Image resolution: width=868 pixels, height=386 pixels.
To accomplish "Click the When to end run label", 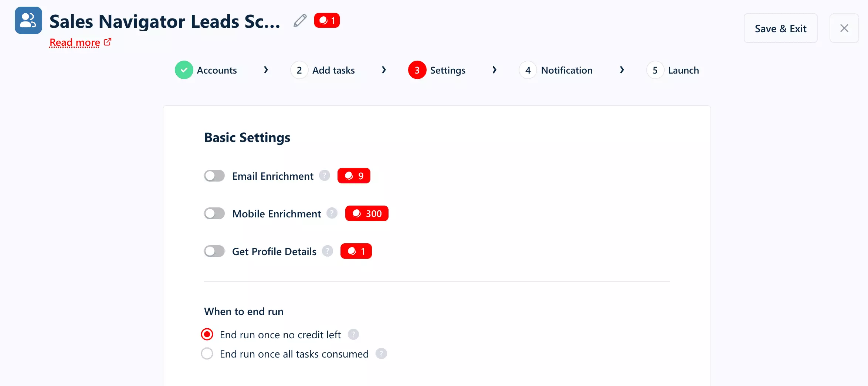I will pos(244,312).
